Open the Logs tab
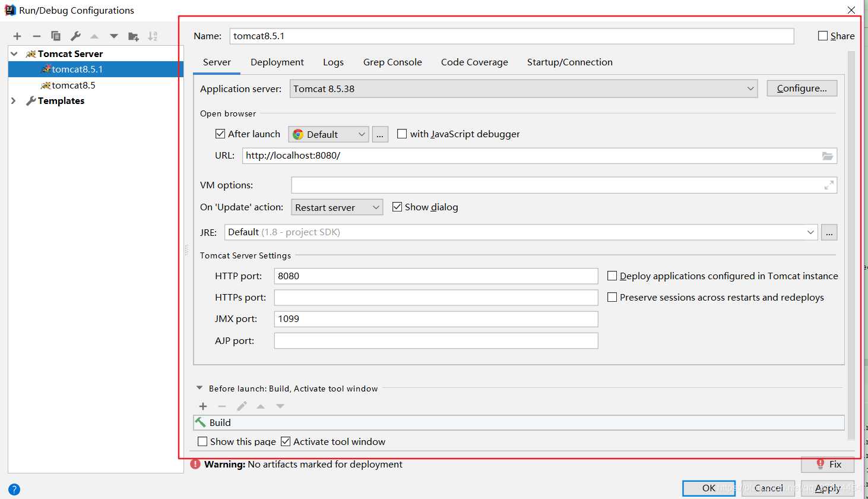 click(333, 62)
